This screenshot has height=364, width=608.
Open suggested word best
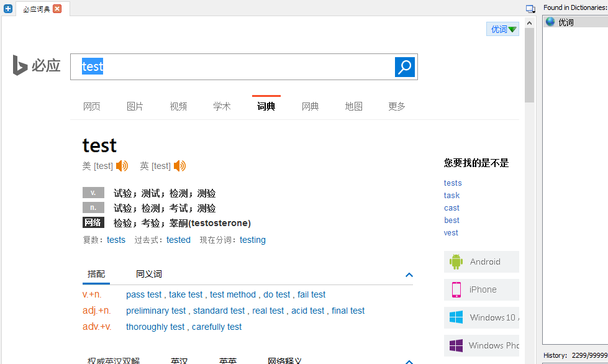click(x=451, y=220)
